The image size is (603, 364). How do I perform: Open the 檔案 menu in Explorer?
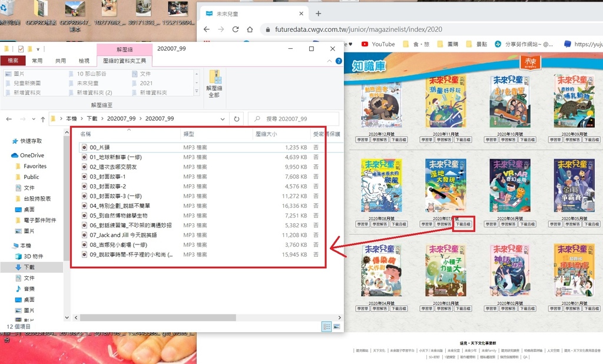[13, 61]
